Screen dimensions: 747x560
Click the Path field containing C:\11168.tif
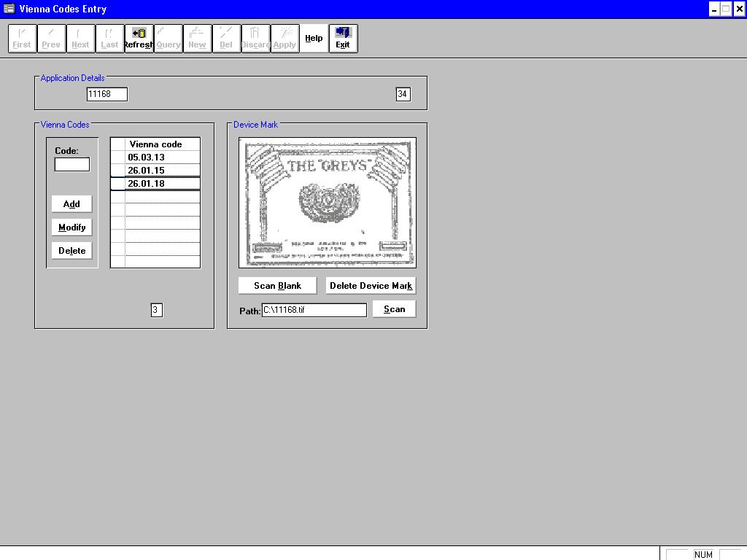coord(314,310)
